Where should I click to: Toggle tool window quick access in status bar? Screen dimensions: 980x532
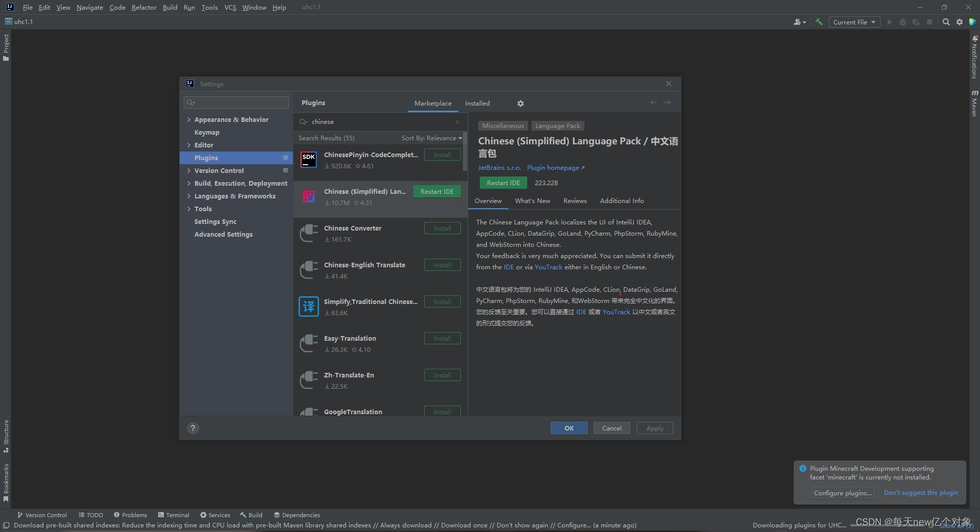point(6,525)
